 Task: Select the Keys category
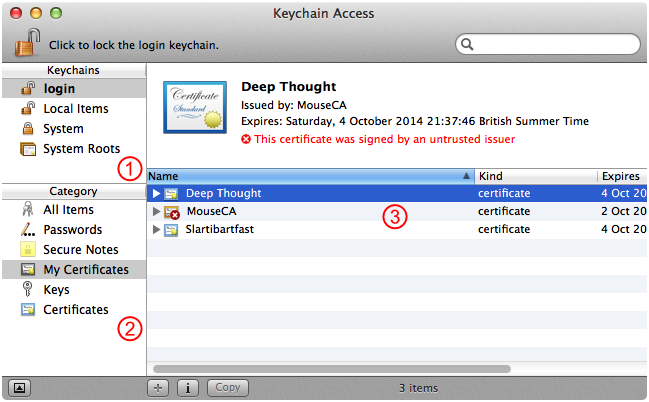(x=56, y=290)
